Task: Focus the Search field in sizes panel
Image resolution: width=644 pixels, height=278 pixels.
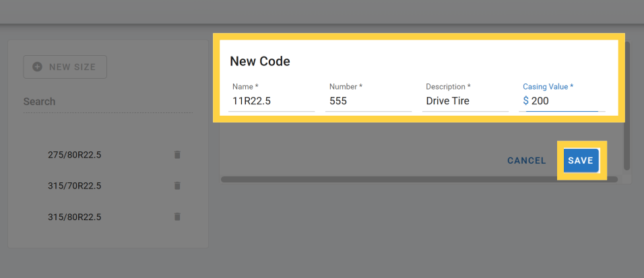Action: (x=106, y=102)
